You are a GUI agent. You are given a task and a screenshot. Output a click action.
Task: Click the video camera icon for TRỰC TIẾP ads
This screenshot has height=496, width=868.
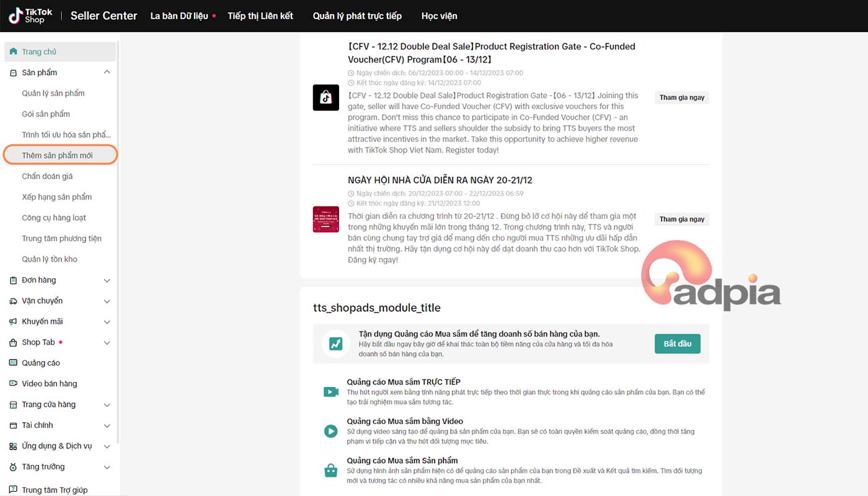click(330, 392)
